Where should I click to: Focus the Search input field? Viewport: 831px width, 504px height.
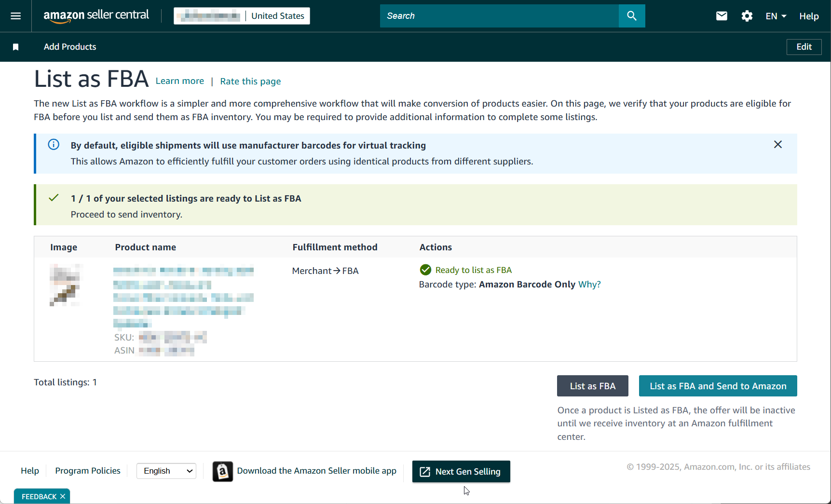pos(499,16)
